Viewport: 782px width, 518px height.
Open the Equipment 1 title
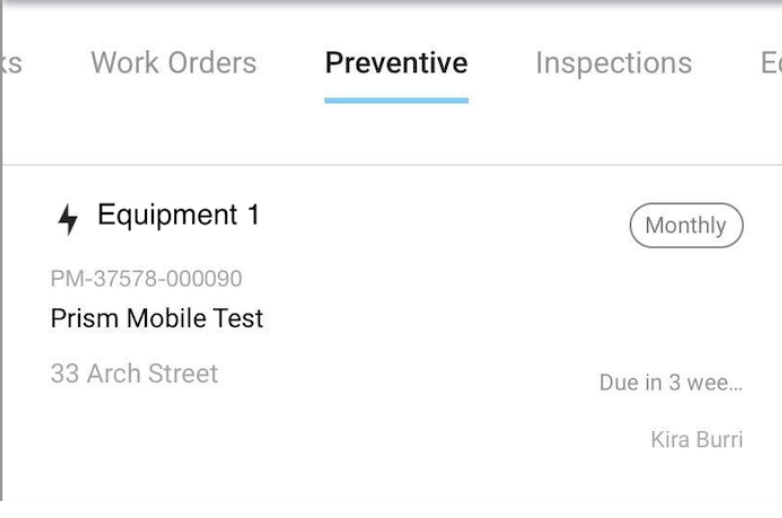(x=178, y=215)
